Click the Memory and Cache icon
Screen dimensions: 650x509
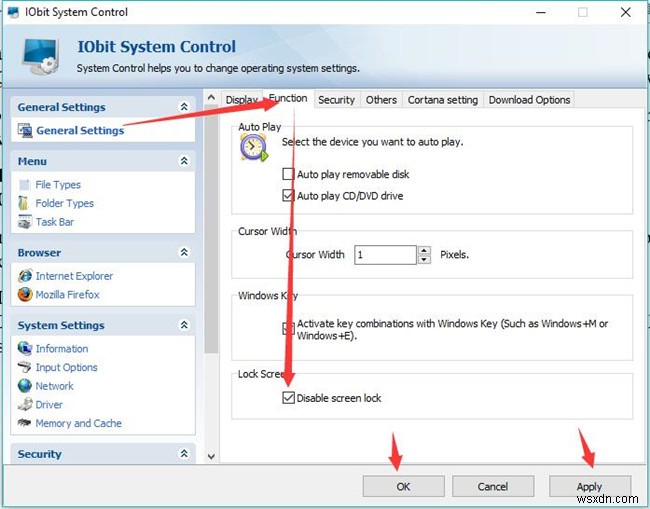pyautogui.click(x=24, y=422)
